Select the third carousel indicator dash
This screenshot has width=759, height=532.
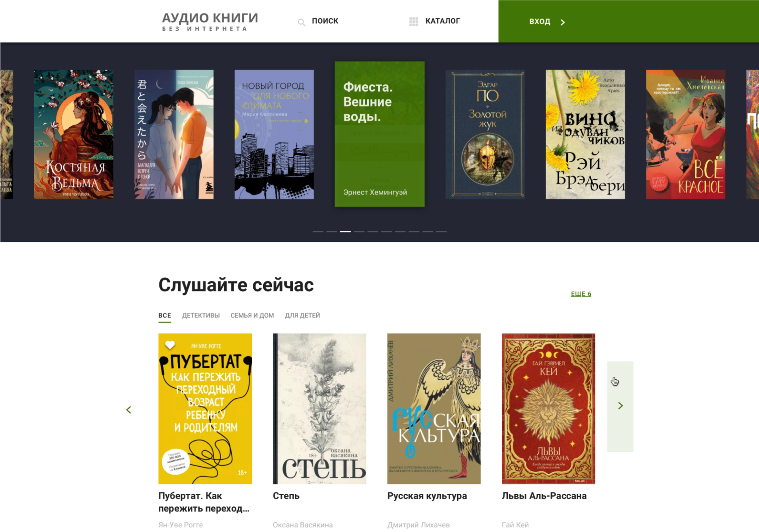pos(345,232)
